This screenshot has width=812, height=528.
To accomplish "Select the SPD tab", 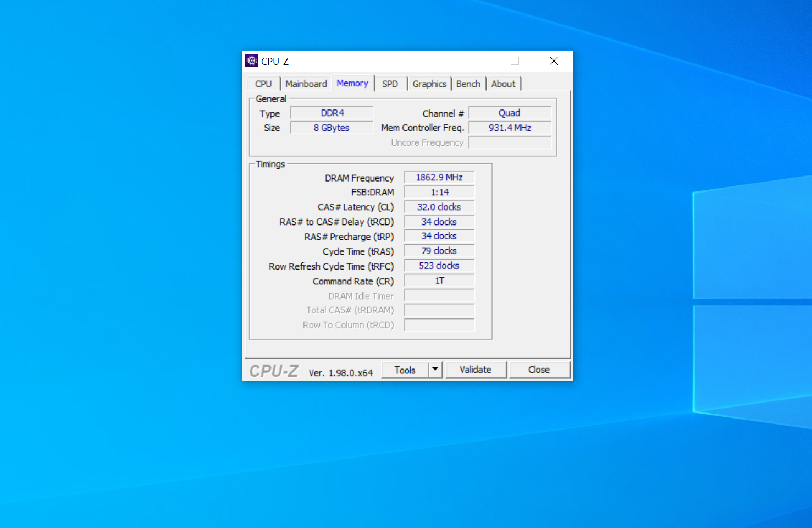I will tap(390, 84).
